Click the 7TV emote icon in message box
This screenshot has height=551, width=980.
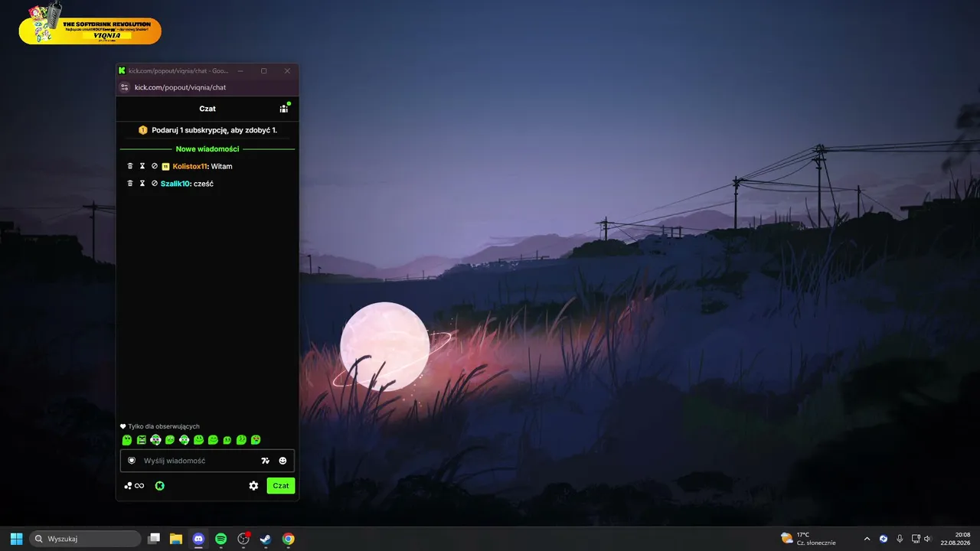265,461
